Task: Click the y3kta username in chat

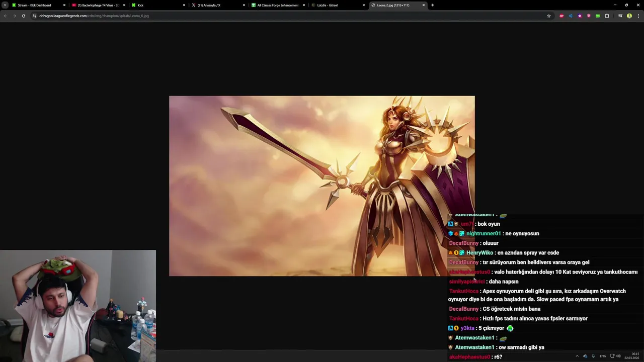Action: 467,328
